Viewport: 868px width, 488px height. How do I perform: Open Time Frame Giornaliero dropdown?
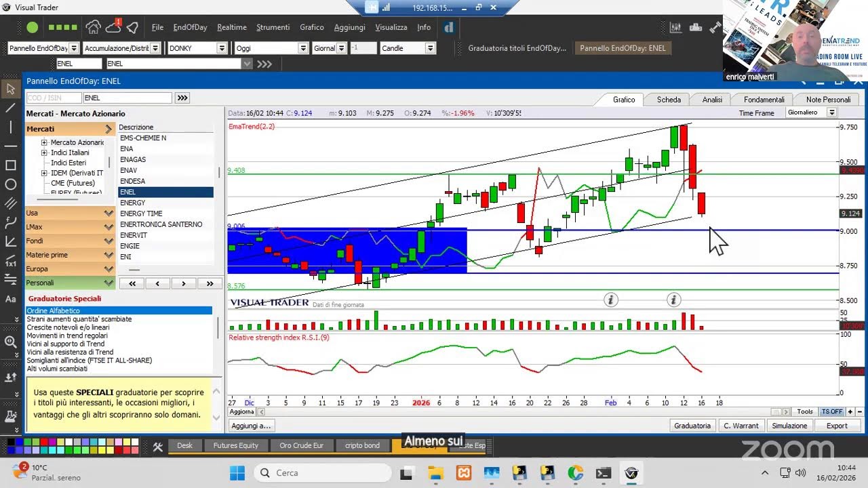[831, 113]
